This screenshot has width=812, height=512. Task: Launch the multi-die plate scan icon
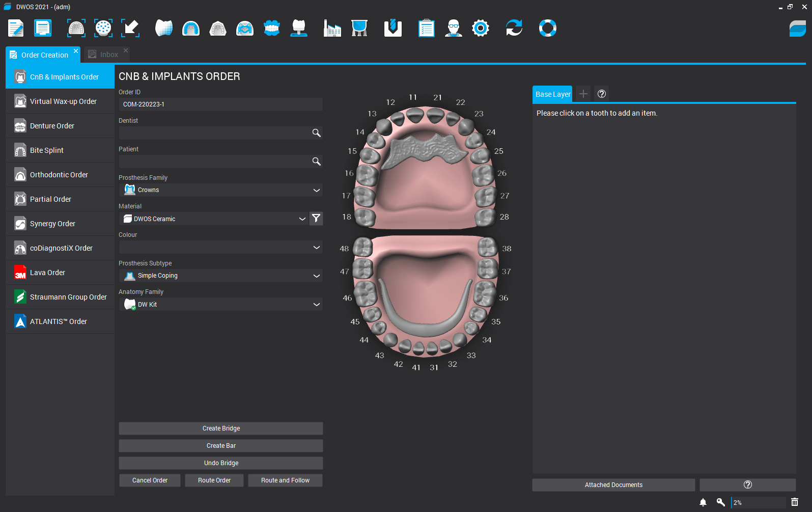tap(103, 28)
